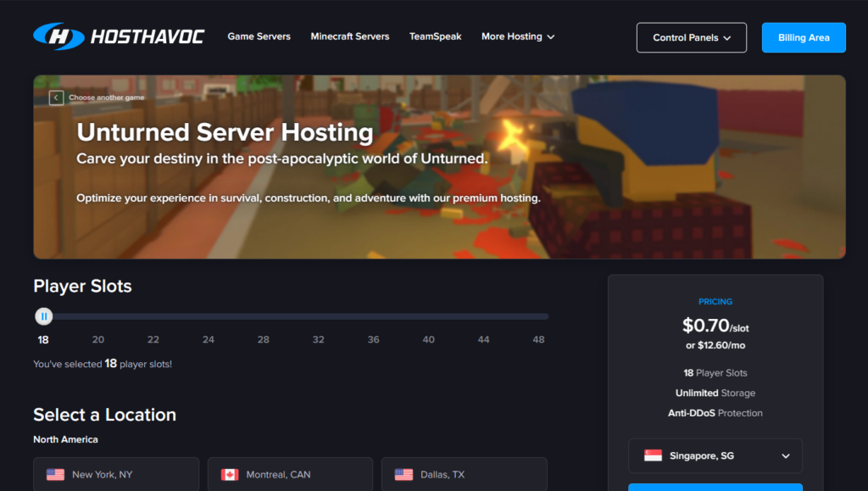
Task: Set player slots to 32
Action: tap(319, 339)
